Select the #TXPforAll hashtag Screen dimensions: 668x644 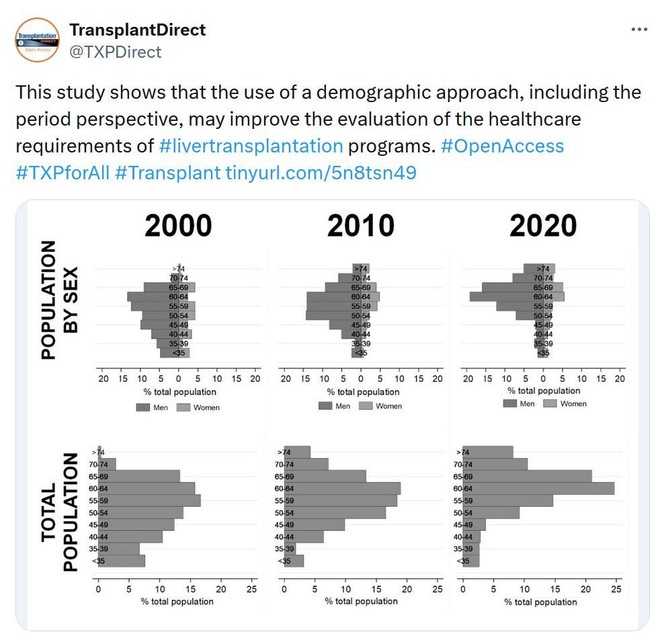(x=62, y=173)
